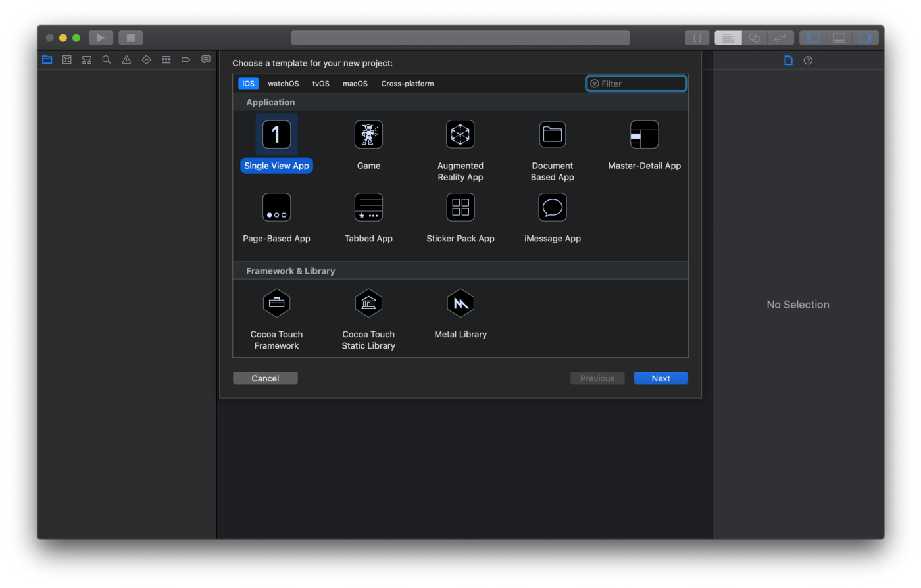The image size is (921, 588).
Task: Switch to the macOS platform tab
Action: [x=355, y=84]
